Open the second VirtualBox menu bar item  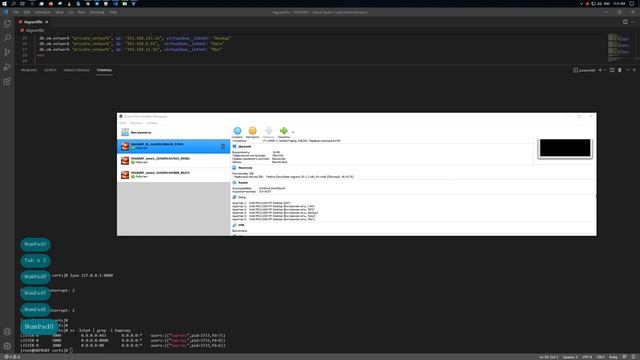[x=136, y=123]
